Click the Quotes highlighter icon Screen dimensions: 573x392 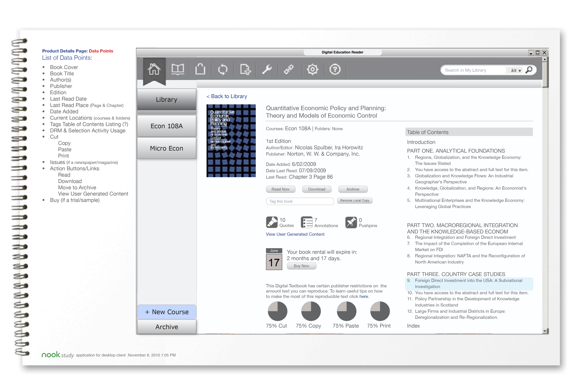click(x=272, y=222)
